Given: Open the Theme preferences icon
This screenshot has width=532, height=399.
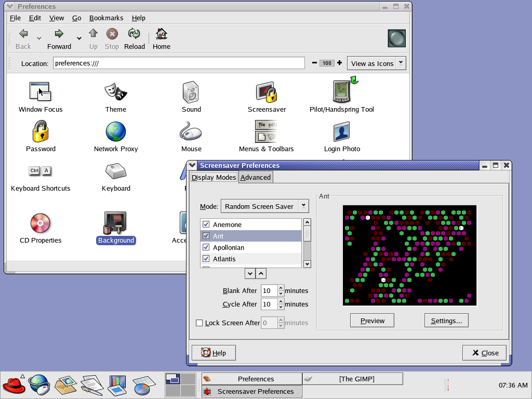Looking at the screenshot, I should 116,91.
